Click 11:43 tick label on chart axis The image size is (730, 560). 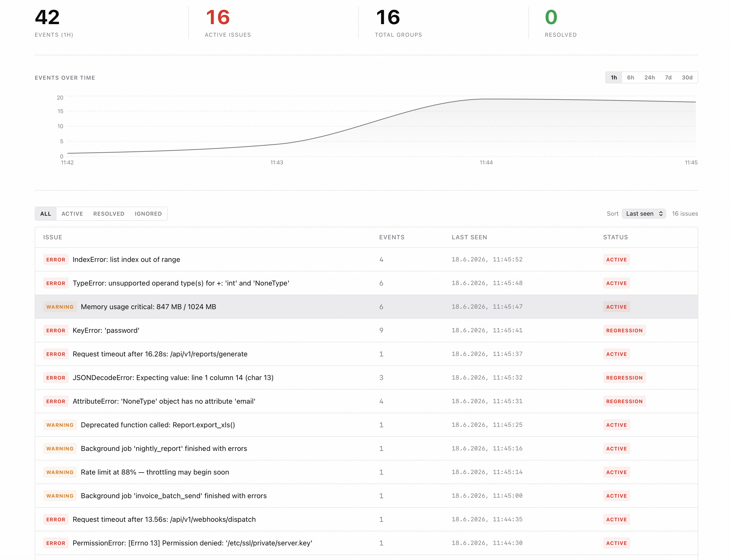point(277,163)
